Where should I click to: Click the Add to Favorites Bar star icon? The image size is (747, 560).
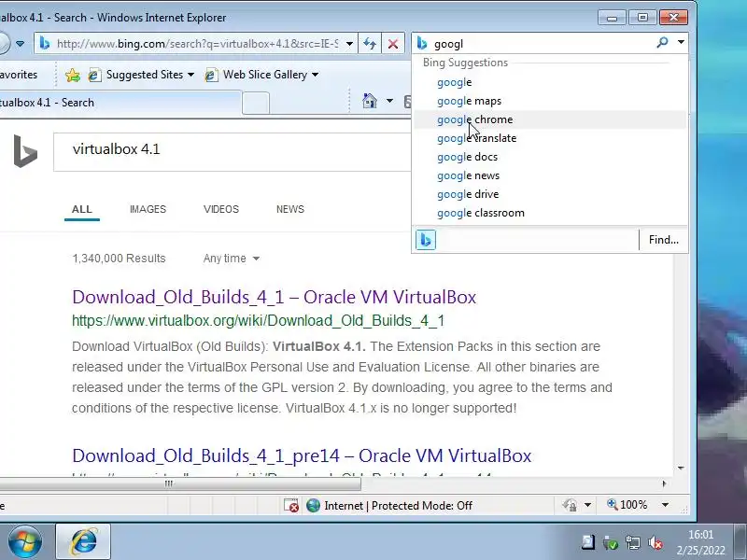click(73, 75)
